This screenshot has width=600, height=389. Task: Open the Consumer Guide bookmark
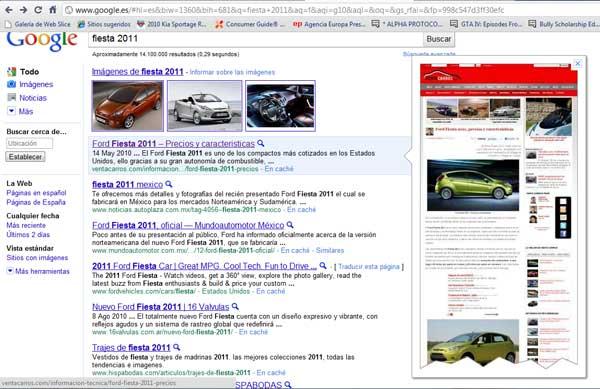[250, 24]
